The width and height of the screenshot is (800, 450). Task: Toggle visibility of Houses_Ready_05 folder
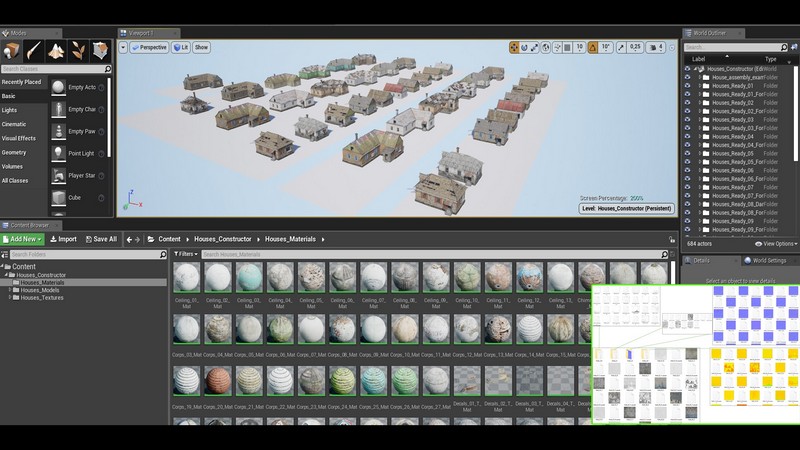click(687, 154)
